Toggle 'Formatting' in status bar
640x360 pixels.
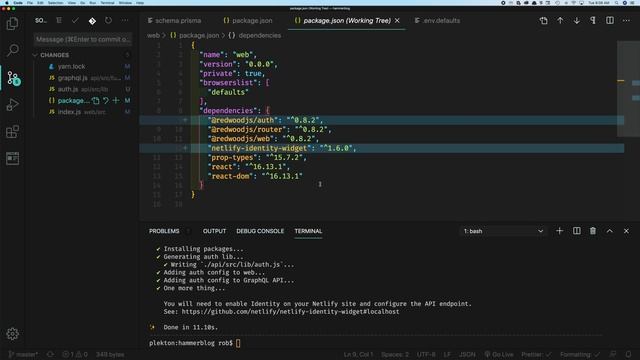pyautogui.click(x=580, y=354)
